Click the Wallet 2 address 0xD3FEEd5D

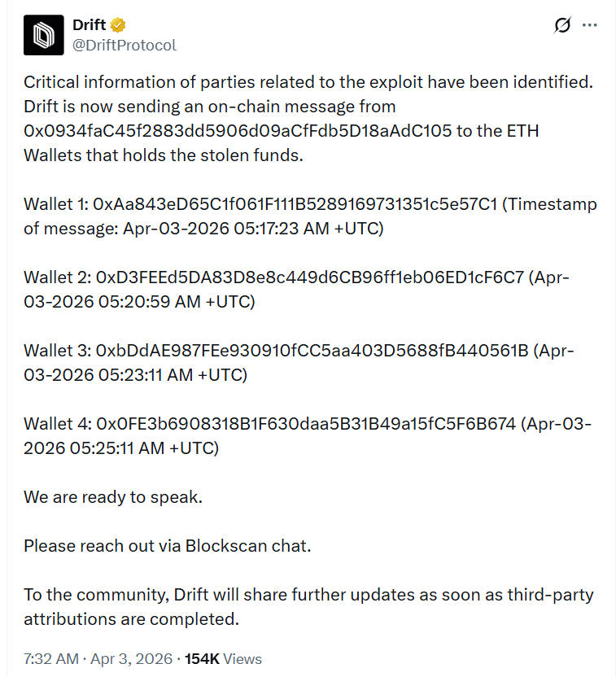tap(310, 277)
